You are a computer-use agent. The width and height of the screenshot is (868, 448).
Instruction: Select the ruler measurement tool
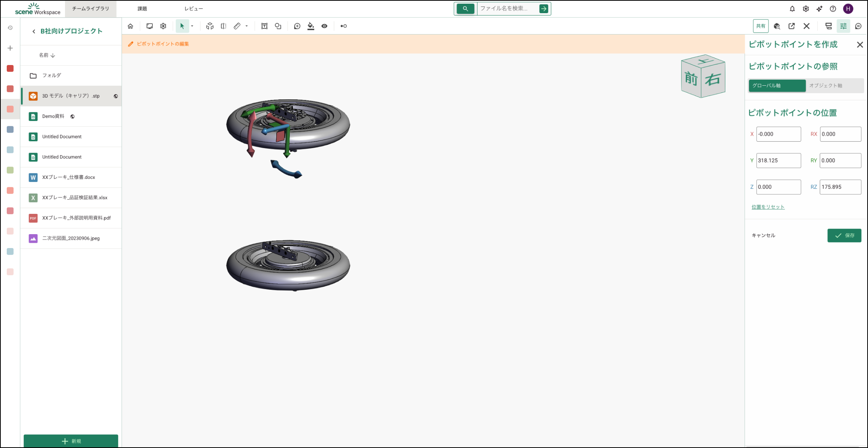coord(237,26)
